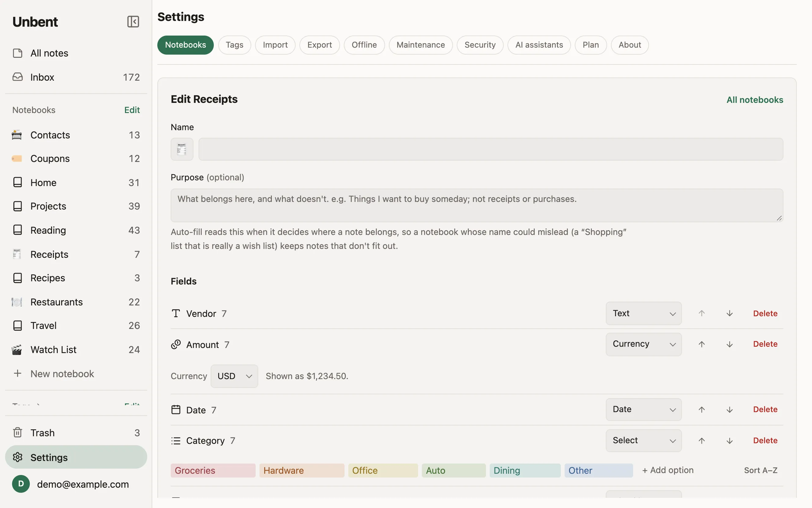This screenshot has width=812, height=508.
Task: Open the Maintenance tab
Action: [x=421, y=45]
